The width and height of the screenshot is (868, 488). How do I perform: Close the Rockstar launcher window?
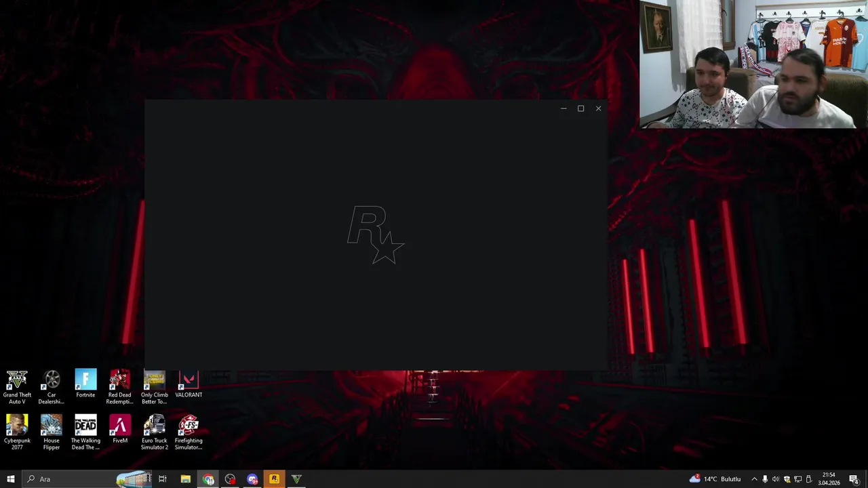(x=598, y=108)
